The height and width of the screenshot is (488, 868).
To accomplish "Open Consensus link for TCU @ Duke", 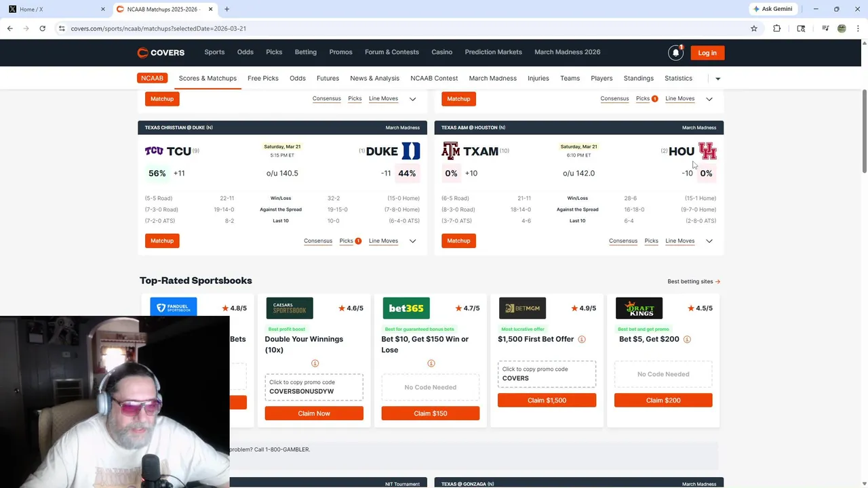I will [x=318, y=241].
